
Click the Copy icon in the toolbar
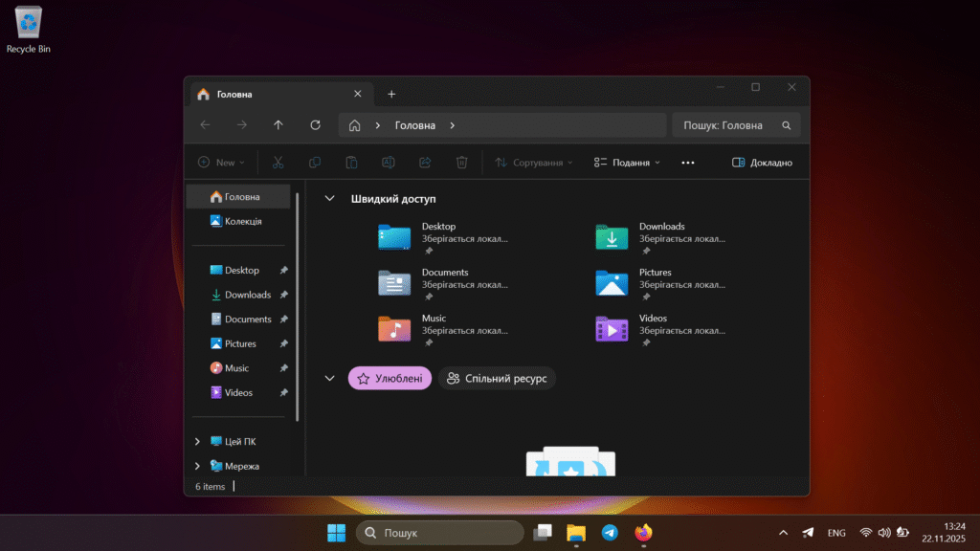click(315, 162)
